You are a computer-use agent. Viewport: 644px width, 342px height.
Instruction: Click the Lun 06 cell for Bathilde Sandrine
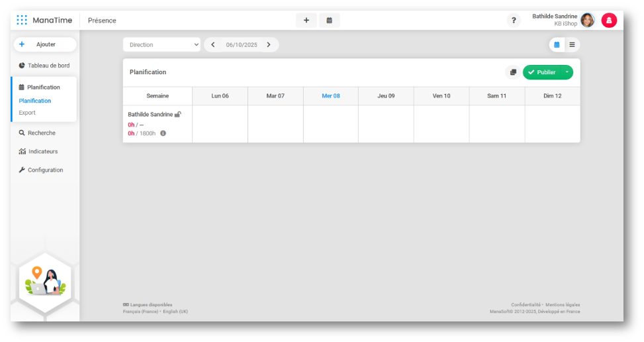point(220,124)
